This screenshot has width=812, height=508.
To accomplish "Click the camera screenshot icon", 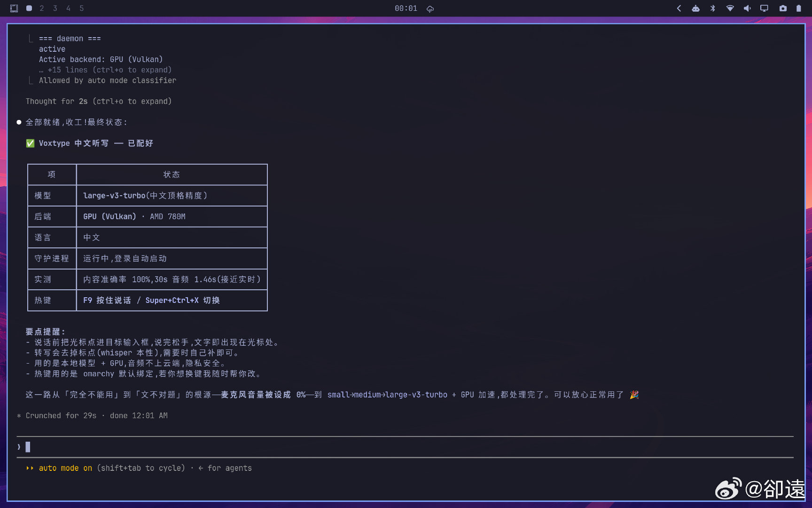I will (x=783, y=8).
